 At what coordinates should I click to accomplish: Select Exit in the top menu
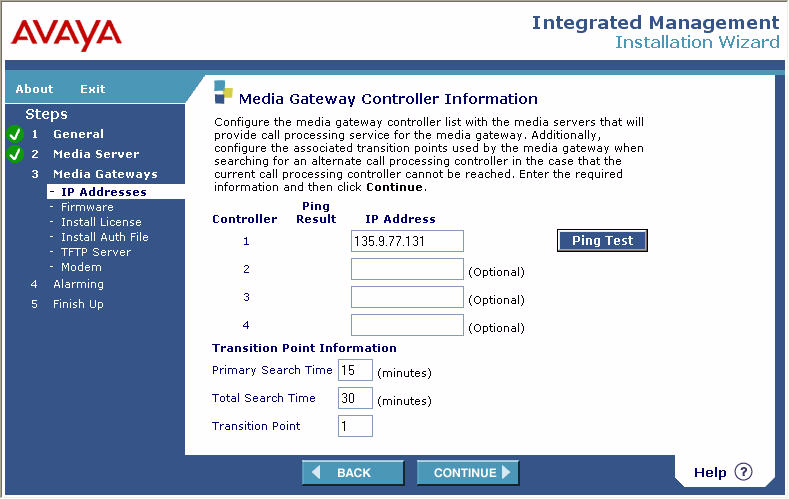[x=93, y=89]
